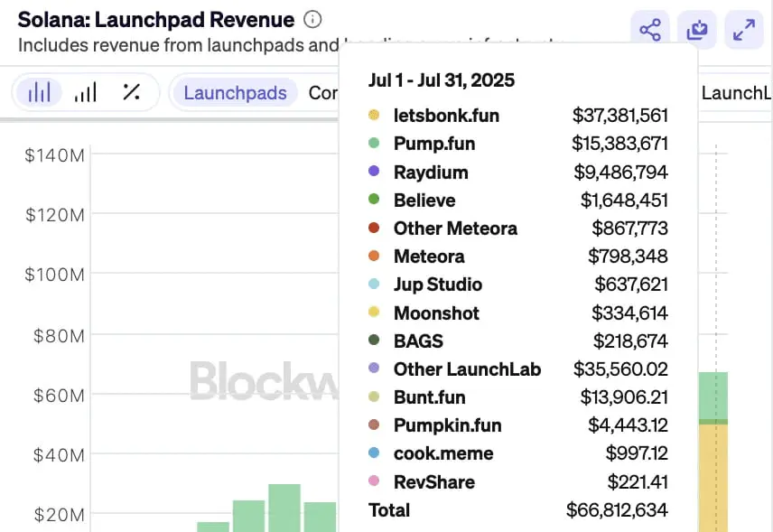Viewport: 773px width, 532px height.
Task: Select the tab starting with 'Cor'
Action: click(x=323, y=93)
